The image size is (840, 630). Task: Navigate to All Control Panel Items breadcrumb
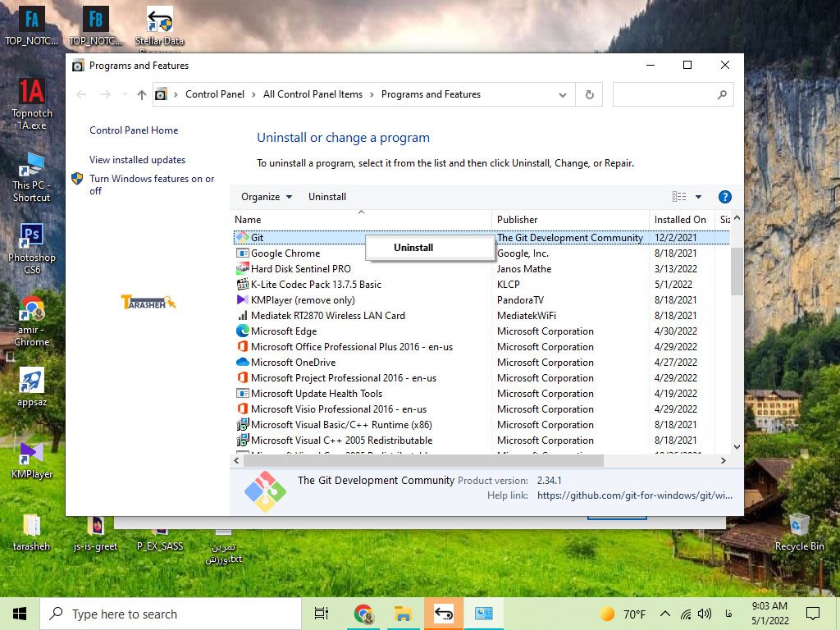click(313, 94)
